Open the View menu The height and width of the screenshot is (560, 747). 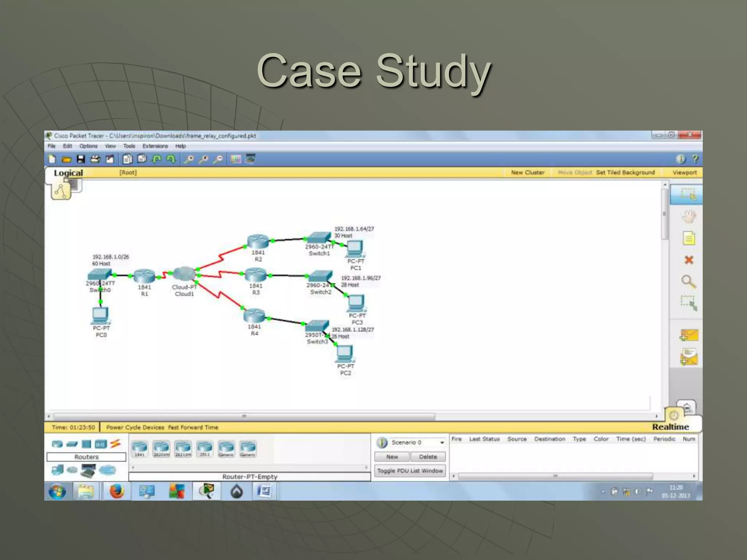(111, 146)
